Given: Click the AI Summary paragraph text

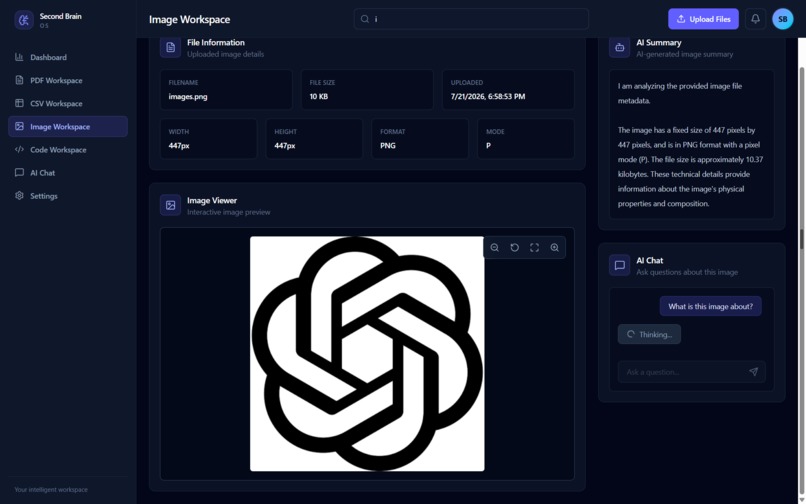Looking at the screenshot, I should pos(690,145).
